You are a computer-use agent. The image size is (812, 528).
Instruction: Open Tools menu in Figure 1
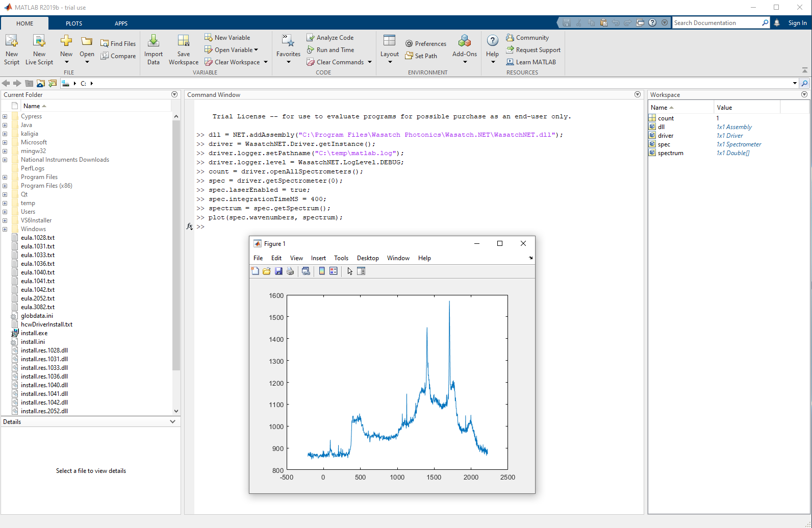pos(341,258)
